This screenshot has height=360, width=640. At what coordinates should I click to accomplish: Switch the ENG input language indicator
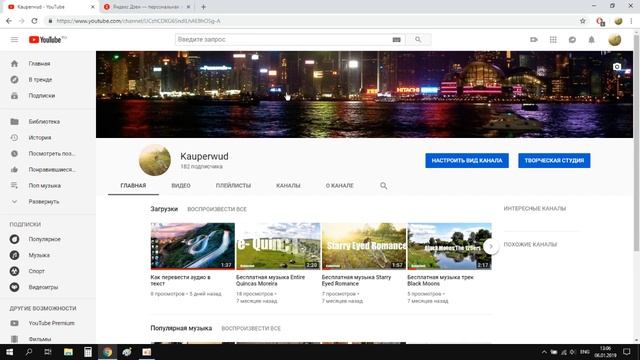click(584, 352)
